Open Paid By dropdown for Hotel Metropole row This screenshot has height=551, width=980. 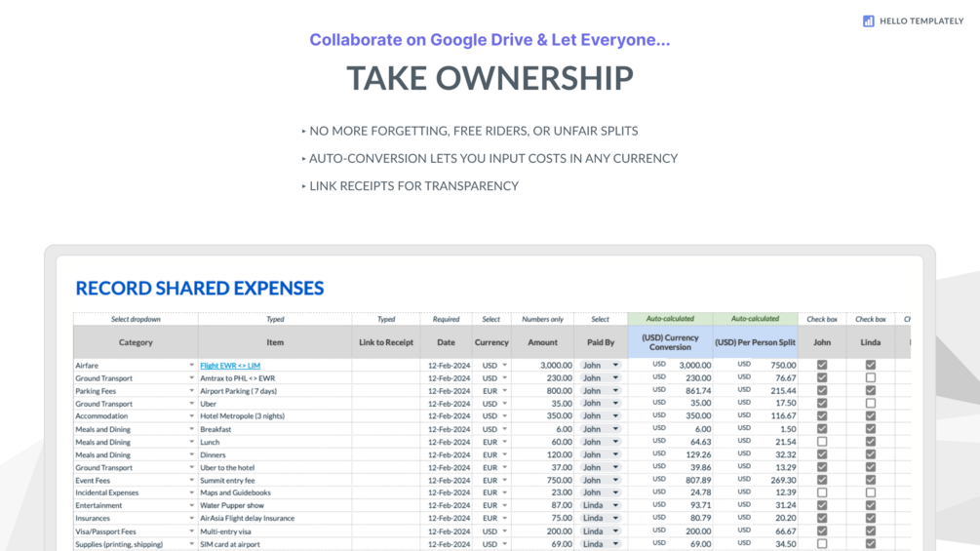pyautogui.click(x=615, y=416)
